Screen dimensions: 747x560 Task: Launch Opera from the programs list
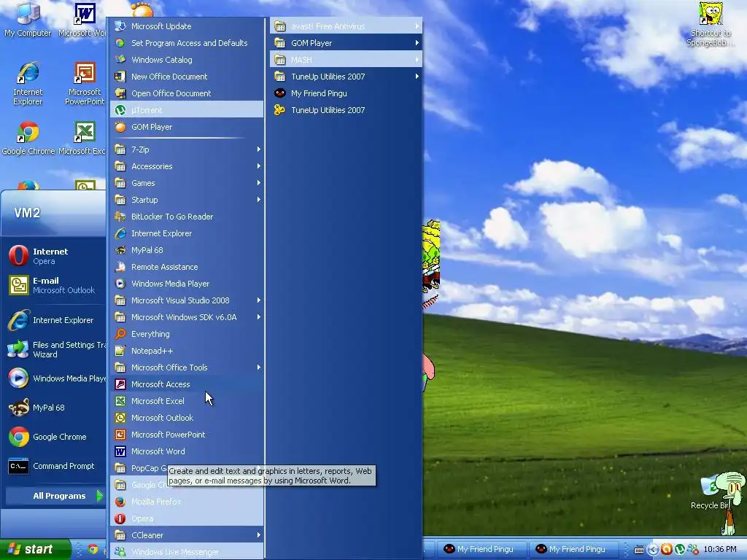pos(186,518)
